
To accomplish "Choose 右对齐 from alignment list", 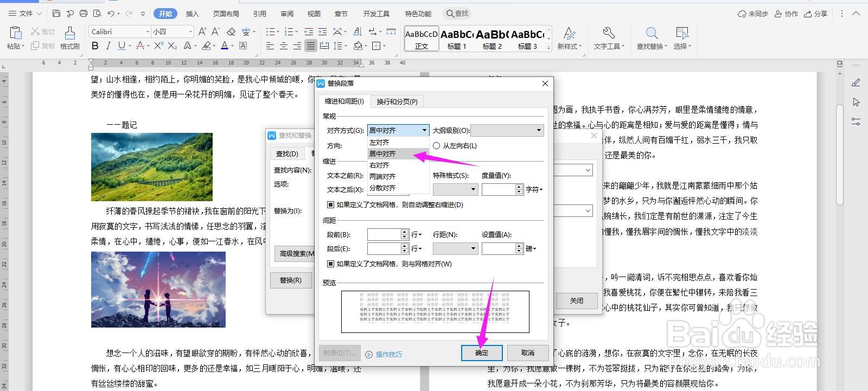I will pos(398,165).
